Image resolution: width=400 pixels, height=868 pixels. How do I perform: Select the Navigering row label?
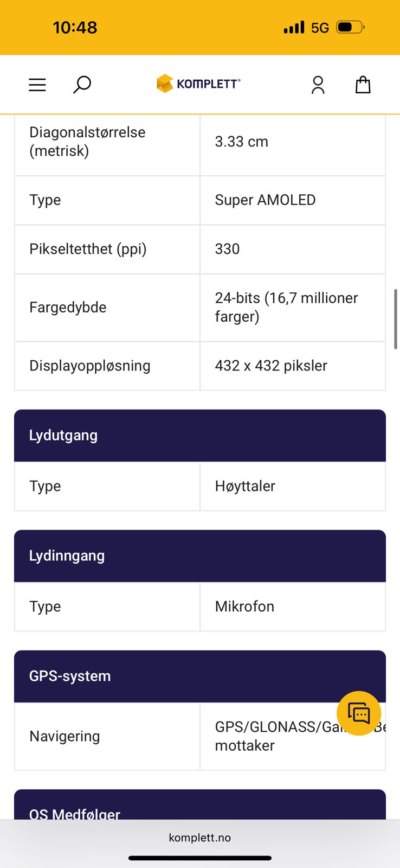64,736
